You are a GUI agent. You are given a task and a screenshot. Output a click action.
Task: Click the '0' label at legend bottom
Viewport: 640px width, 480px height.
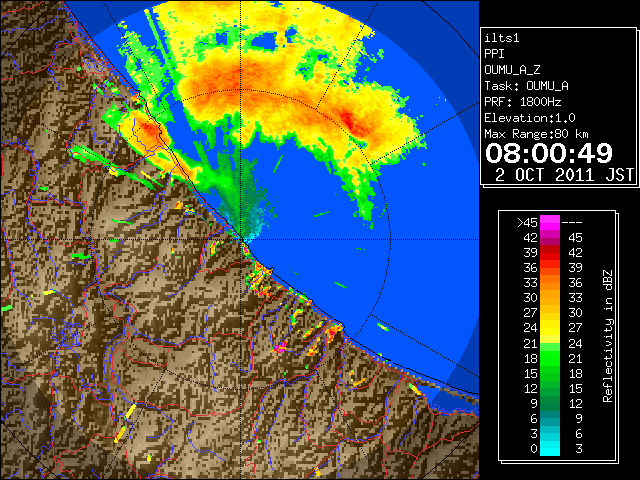click(x=534, y=449)
